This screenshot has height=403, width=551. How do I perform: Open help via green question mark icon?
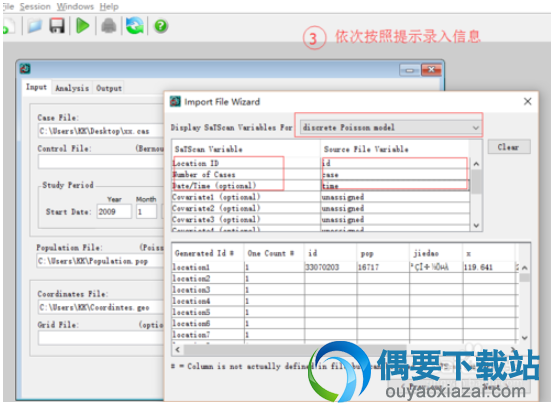coord(161,26)
